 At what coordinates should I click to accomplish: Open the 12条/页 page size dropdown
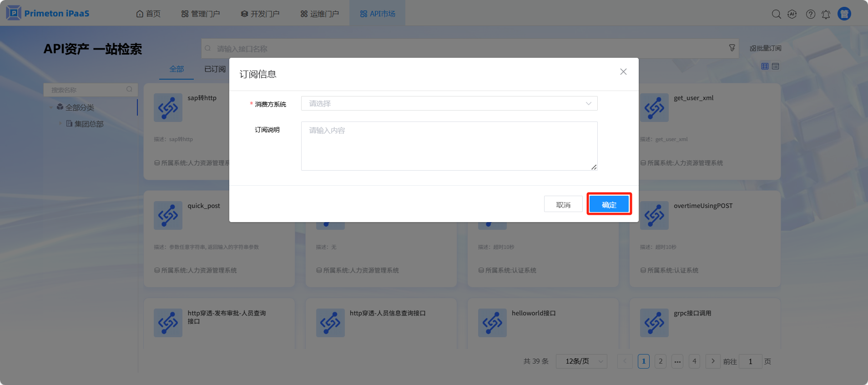pos(581,361)
